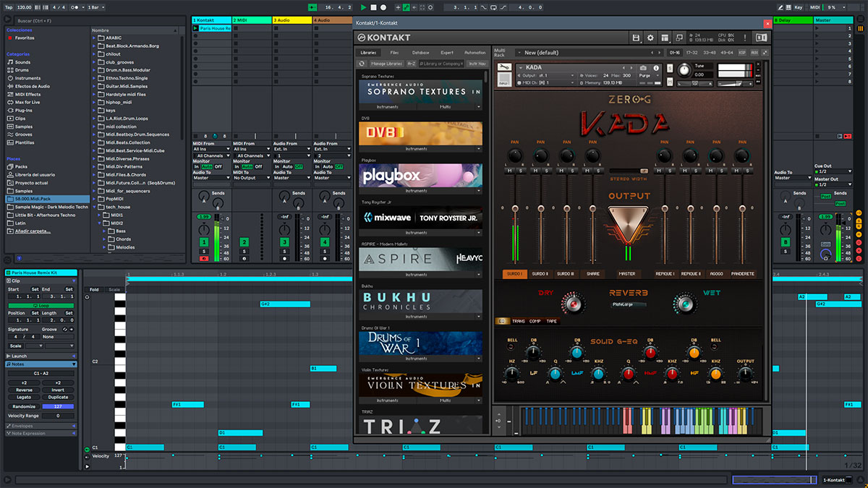
Task: Click the Ableton stop button
Action: pyautogui.click(x=373, y=7)
